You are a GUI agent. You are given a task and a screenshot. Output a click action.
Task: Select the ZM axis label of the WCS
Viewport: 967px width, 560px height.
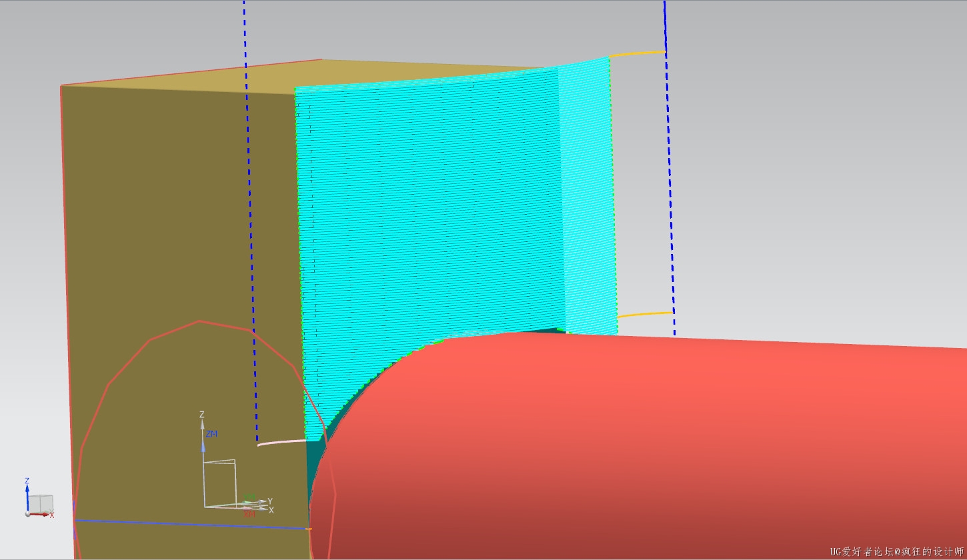(211, 434)
